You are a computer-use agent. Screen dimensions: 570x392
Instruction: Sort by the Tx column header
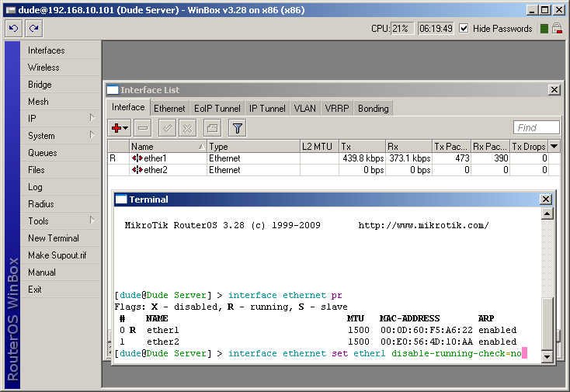[362, 147]
